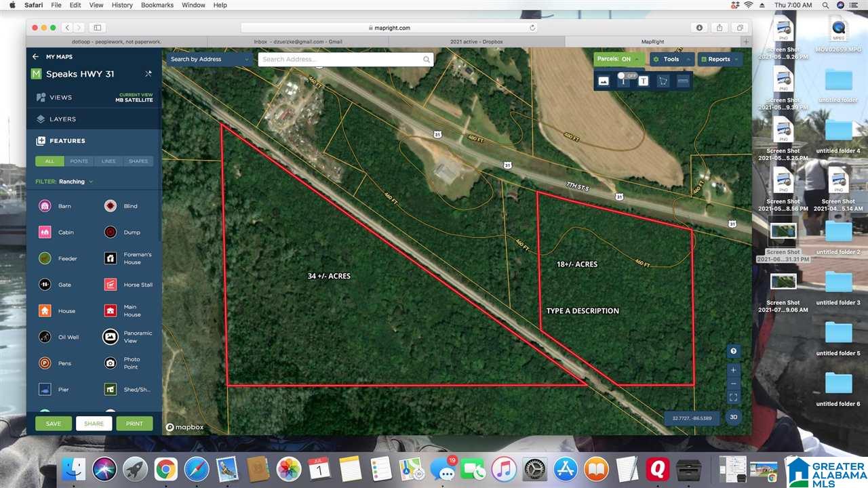
Task: Open the map help question icon
Action: tap(733, 351)
